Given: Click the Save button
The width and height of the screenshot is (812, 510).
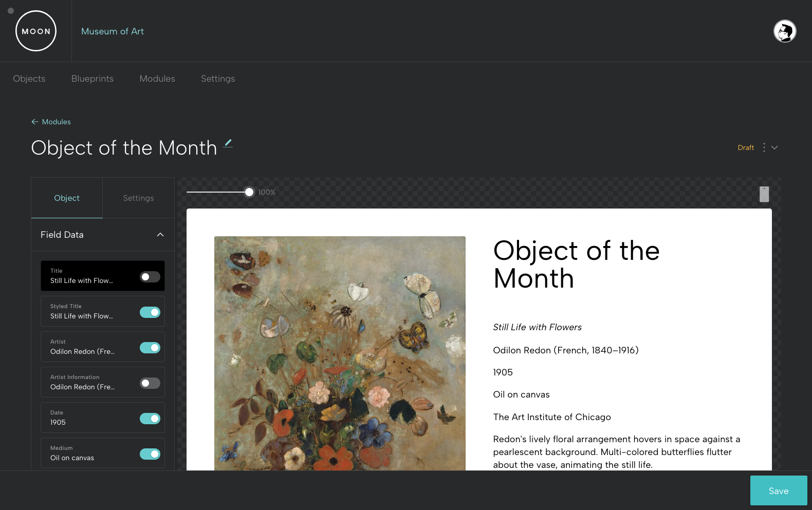Looking at the screenshot, I should click(779, 490).
